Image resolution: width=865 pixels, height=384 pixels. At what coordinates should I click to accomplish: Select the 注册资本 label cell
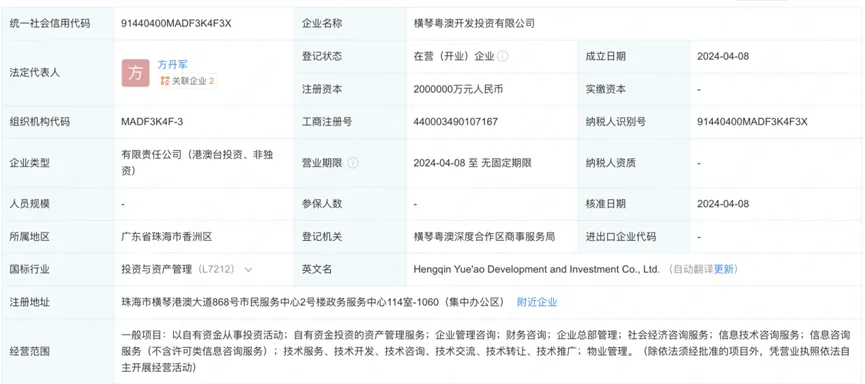(x=350, y=89)
